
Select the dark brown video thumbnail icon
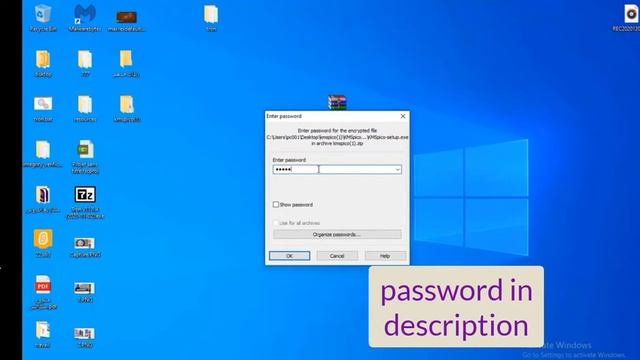tap(126, 17)
